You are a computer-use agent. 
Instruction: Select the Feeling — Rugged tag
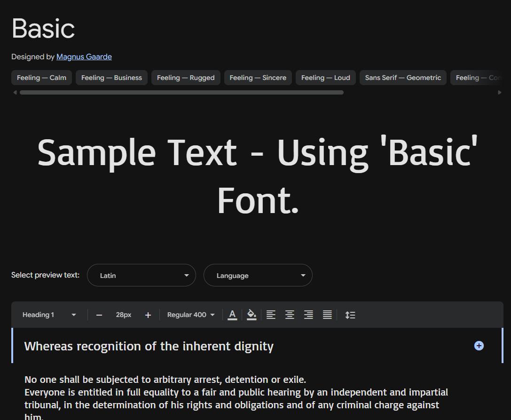coord(186,78)
